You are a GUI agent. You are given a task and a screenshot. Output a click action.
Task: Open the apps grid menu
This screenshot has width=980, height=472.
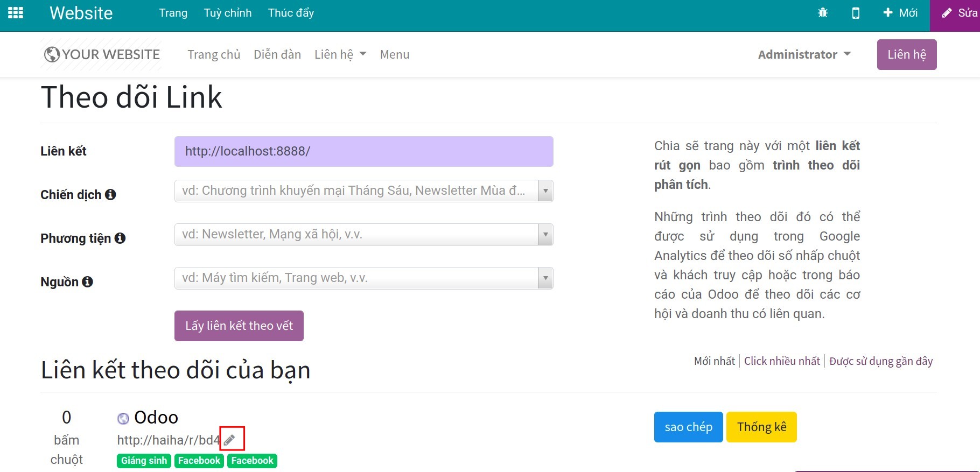click(x=16, y=13)
